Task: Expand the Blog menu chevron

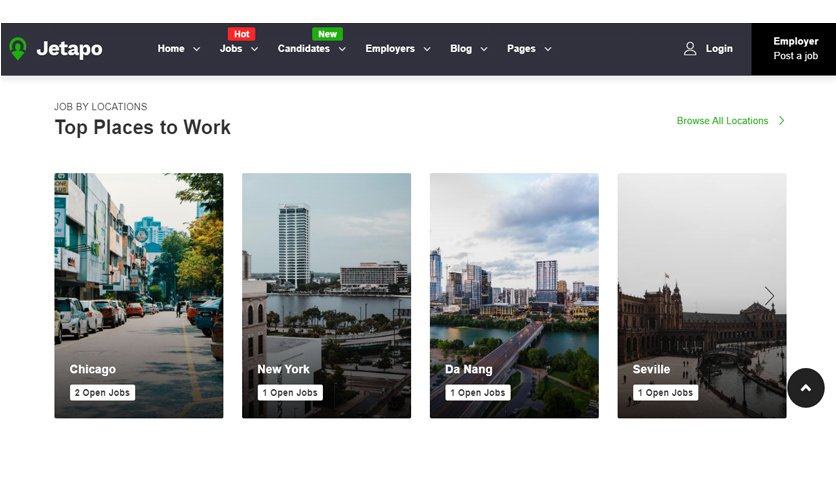Action: [x=484, y=49]
